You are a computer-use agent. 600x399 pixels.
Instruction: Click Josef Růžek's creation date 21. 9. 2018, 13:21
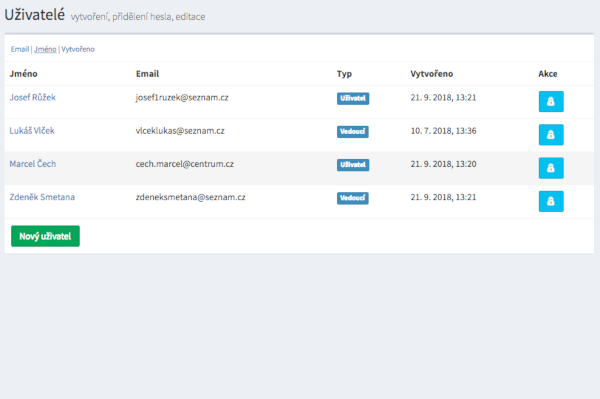click(443, 98)
